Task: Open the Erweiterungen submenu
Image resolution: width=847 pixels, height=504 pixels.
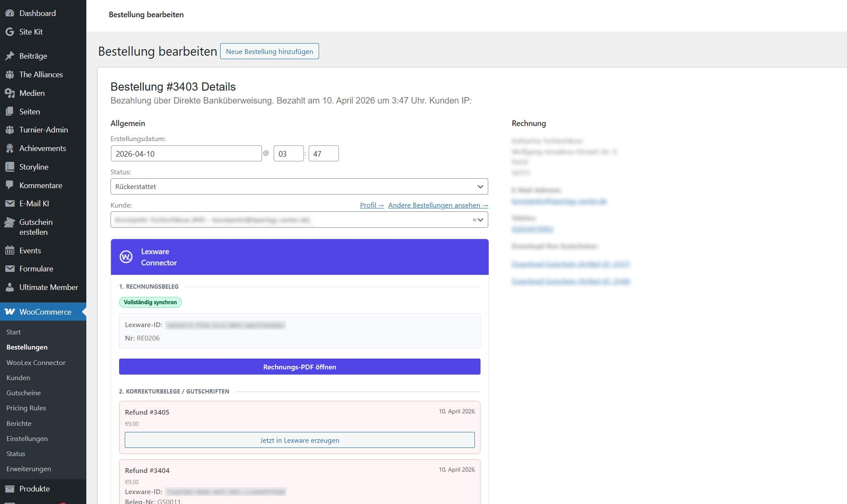Action: click(x=28, y=469)
